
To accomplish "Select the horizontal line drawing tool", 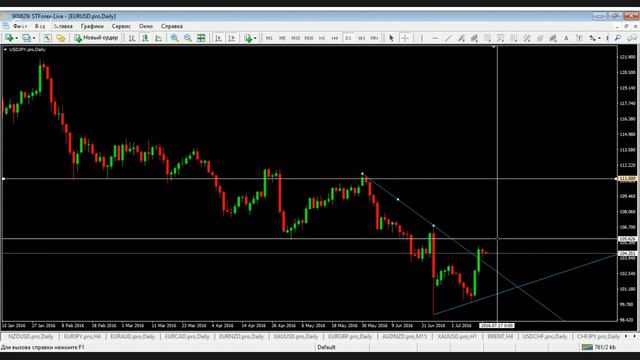I will point(435,38).
